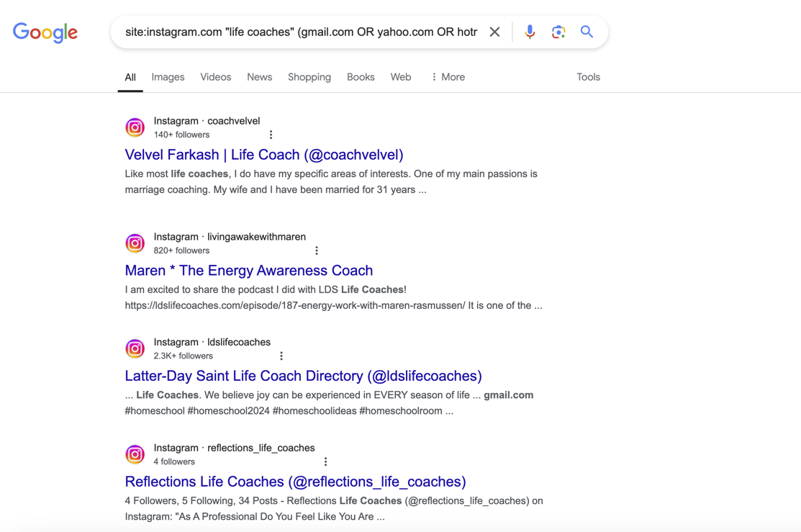Open the three-dot menu on the ldslifecoaches result
The height and width of the screenshot is (532, 801).
pyautogui.click(x=281, y=355)
